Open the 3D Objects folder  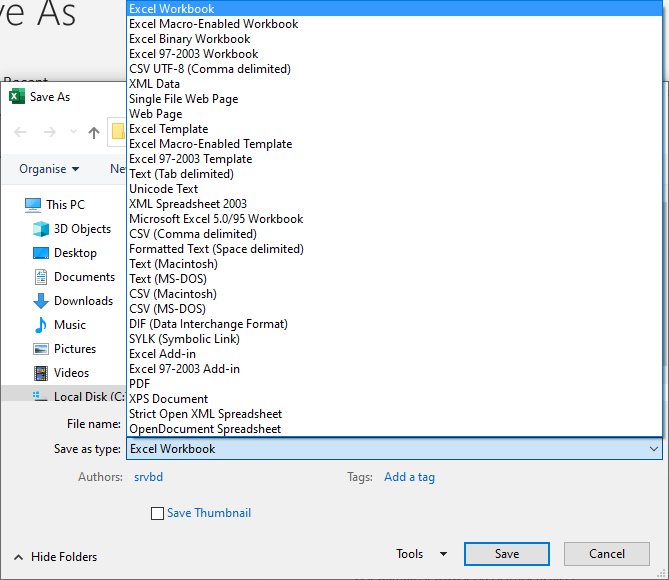[x=72, y=229]
